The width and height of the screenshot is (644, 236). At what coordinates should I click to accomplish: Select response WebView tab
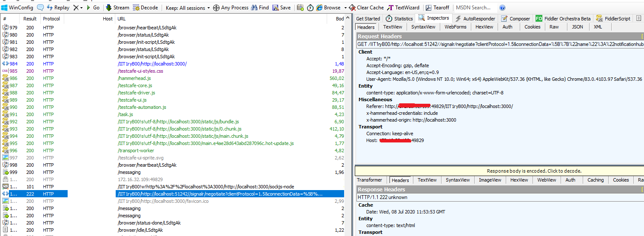pos(547,180)
